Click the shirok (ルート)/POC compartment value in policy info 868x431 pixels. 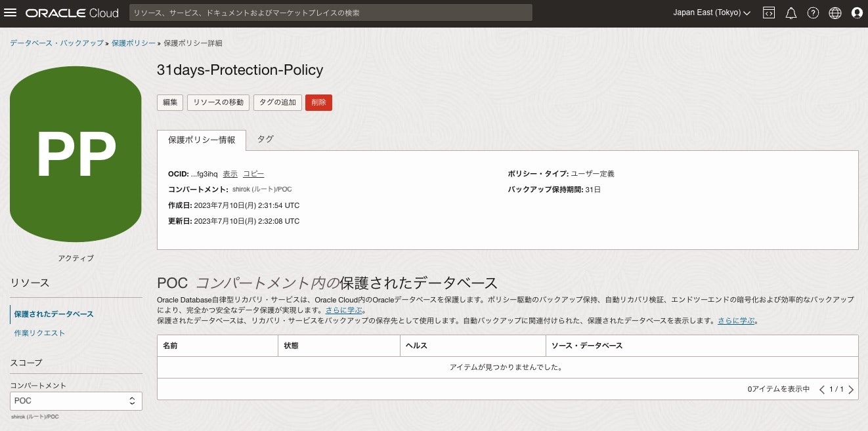coord(263,190)
